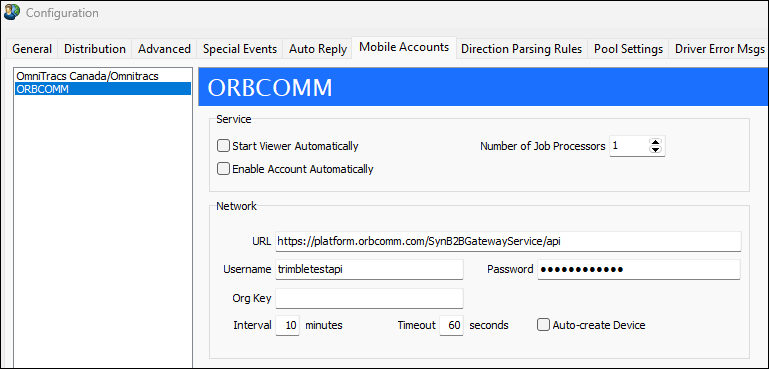The height and width of the screenshot is (369, 769).
Task: Select the ORBCOMM account in list
Action: [103, 89]
